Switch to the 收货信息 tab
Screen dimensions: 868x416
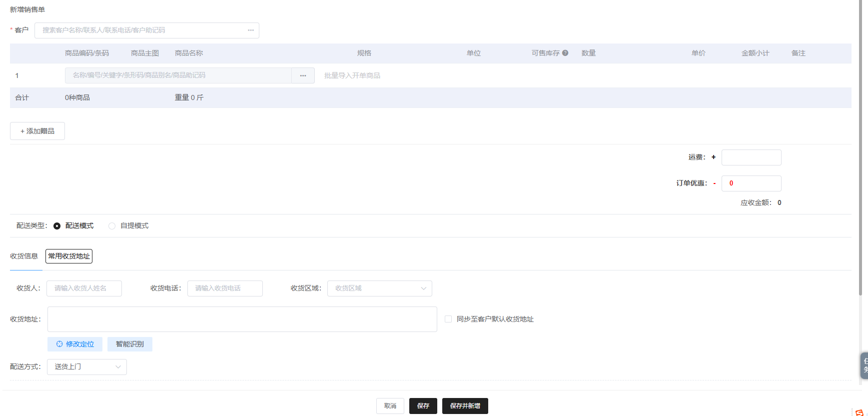pos(24,256)
